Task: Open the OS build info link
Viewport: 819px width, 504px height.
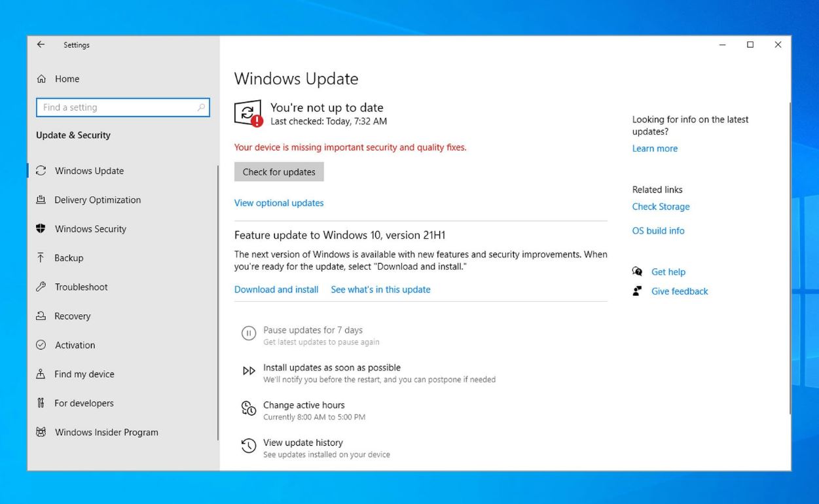Action: [658, 230]
